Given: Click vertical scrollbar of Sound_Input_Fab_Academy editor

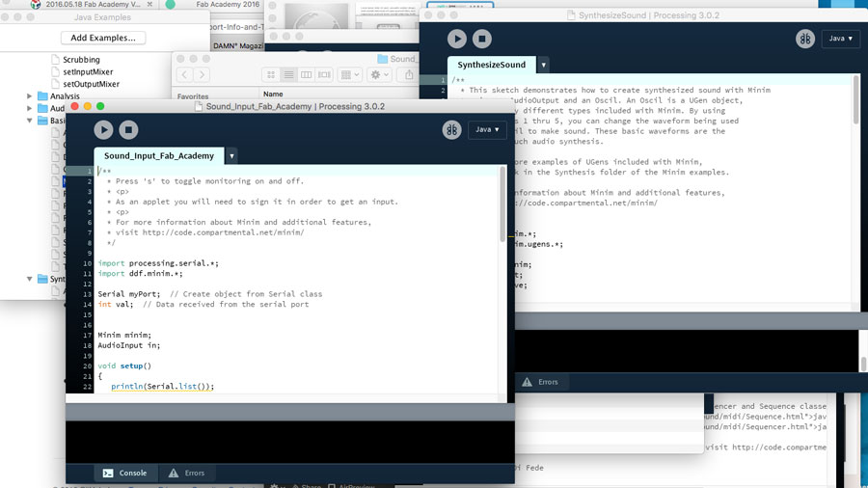Looking at the screenshot, I should click(502, 204).
